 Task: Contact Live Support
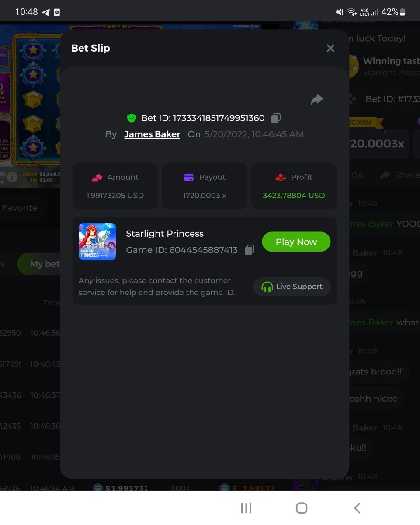point(292,287)
